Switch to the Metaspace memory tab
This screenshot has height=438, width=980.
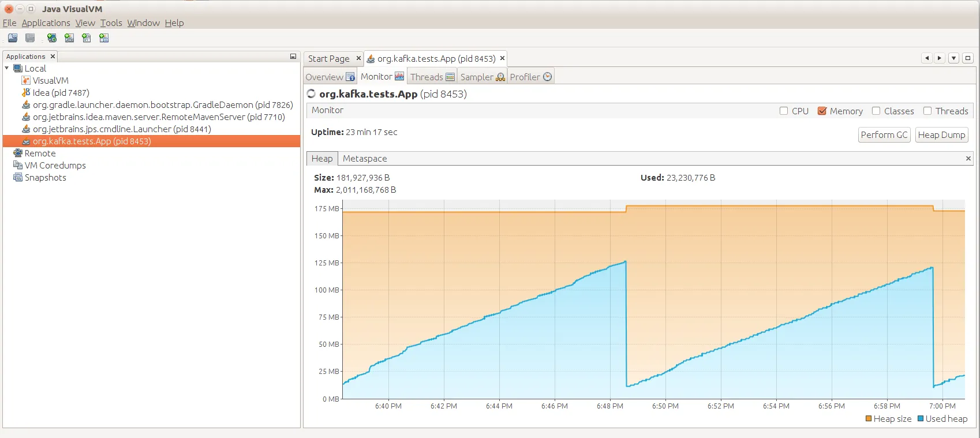365,159
